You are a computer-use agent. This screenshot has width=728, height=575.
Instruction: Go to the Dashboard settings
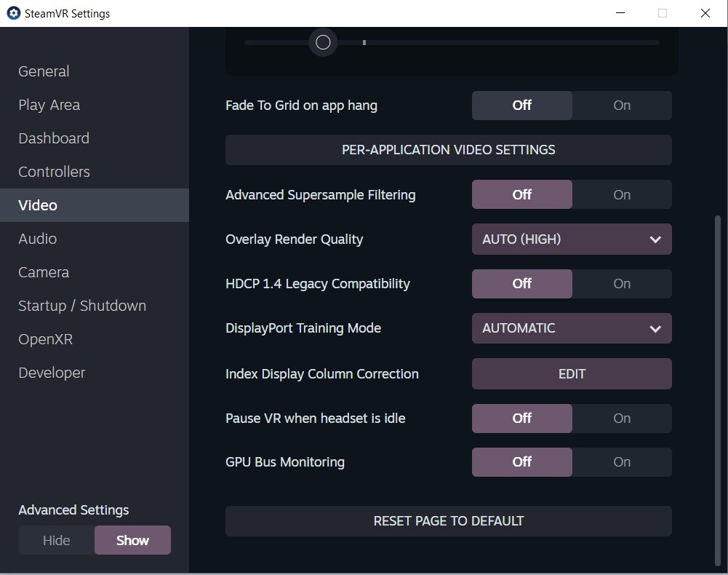(x=95, y=138)
